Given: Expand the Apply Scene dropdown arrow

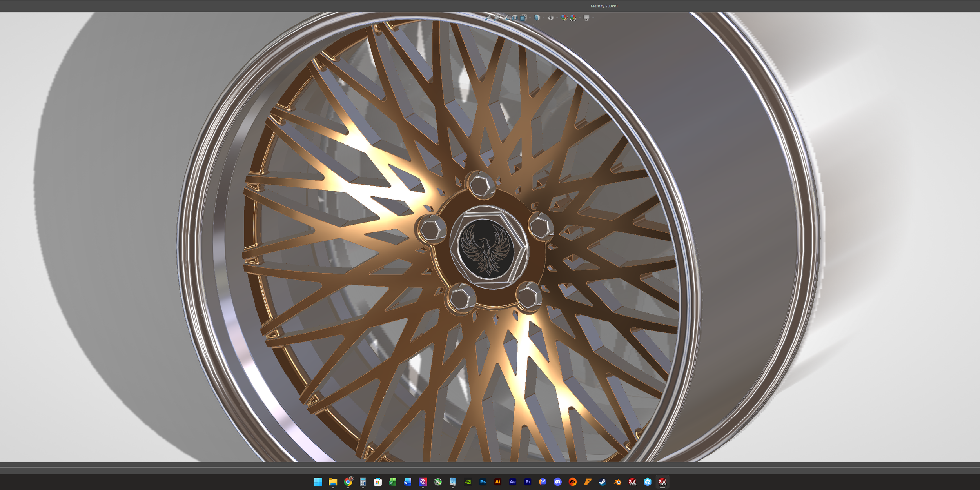Looking at the screenshot, I should (580, 18).
